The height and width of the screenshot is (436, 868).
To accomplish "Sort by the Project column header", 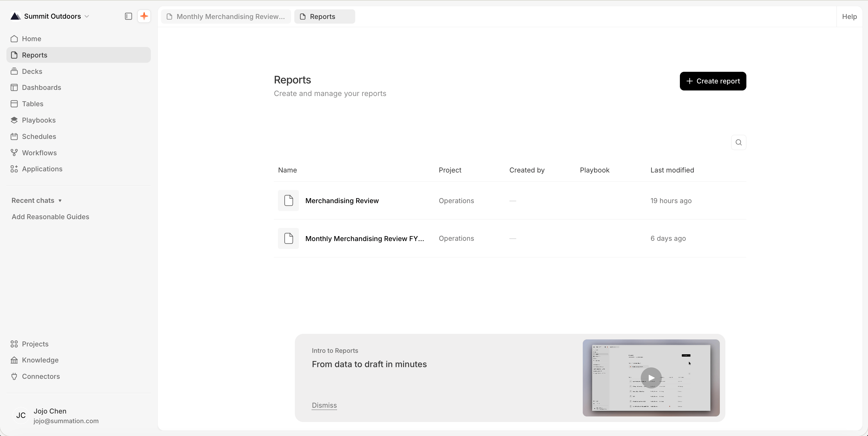I will (450, 170).
